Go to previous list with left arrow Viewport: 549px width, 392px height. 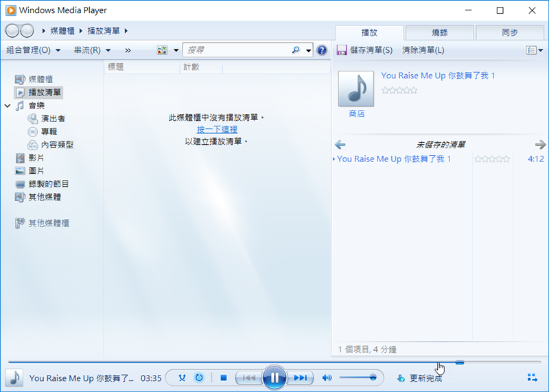340,144
